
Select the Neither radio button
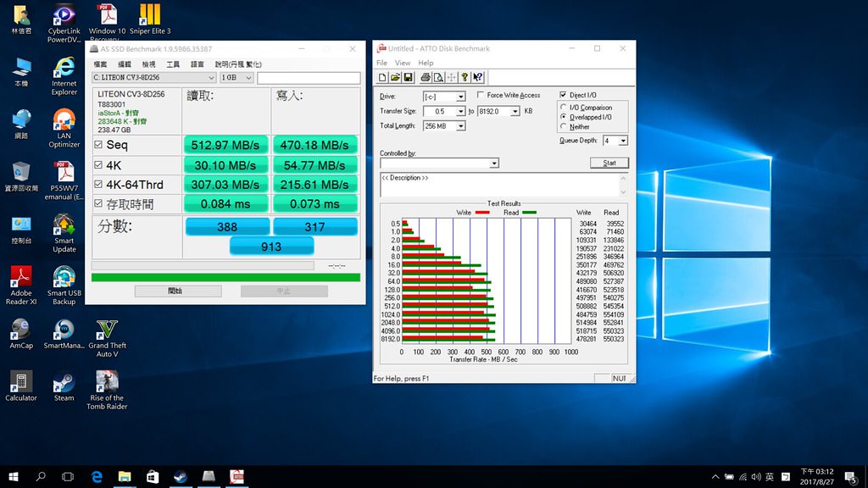[x=564, y=126]
